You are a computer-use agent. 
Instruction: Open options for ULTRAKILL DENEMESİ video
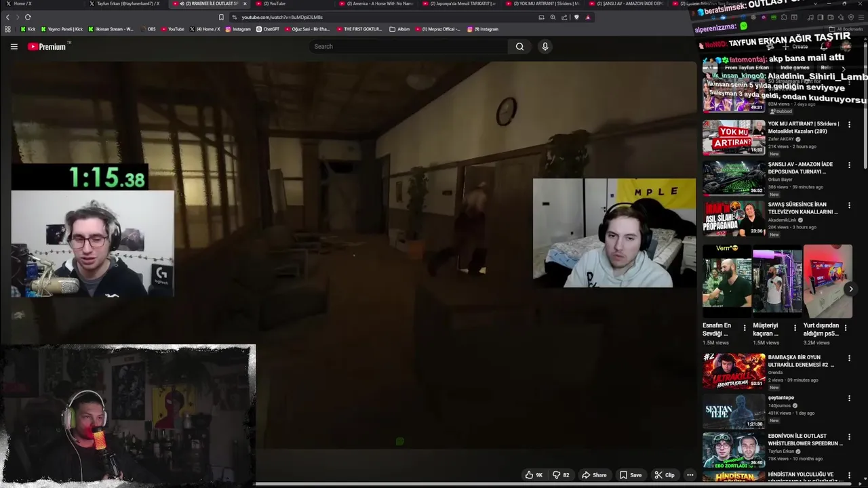click(x=849, y=358)
